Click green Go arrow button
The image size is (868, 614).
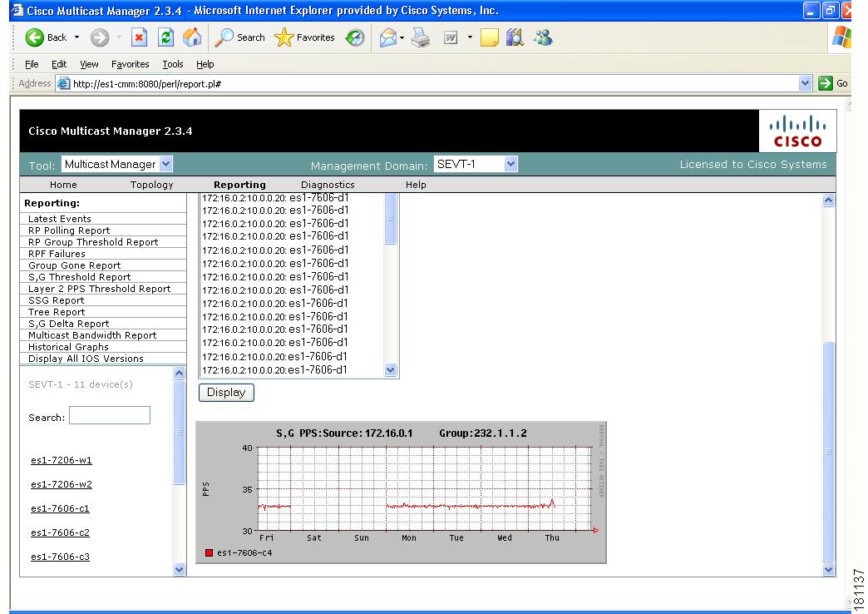pos(826,83)
